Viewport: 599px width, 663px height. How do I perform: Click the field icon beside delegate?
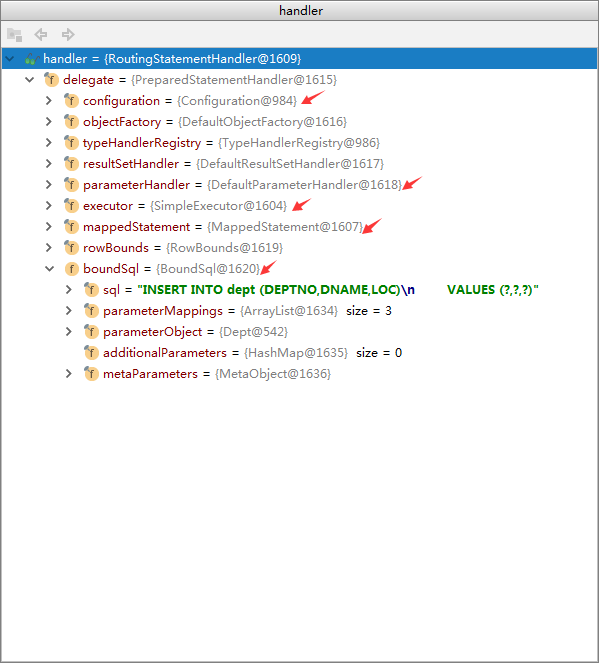click(51, 79)
